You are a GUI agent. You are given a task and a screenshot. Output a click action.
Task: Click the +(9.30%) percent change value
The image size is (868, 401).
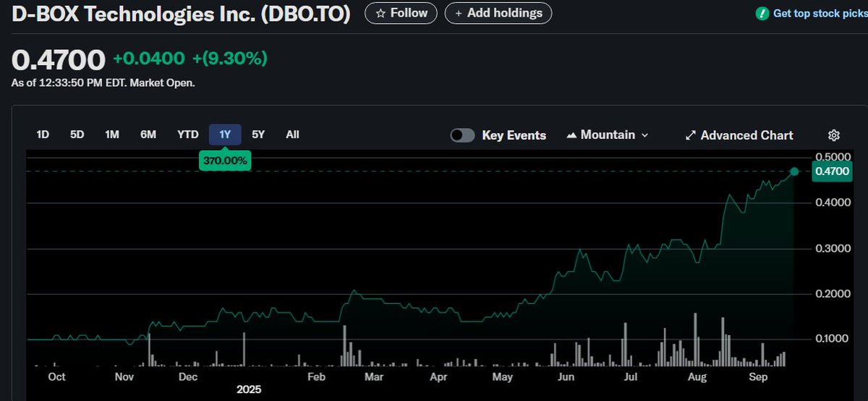[229, 59]
